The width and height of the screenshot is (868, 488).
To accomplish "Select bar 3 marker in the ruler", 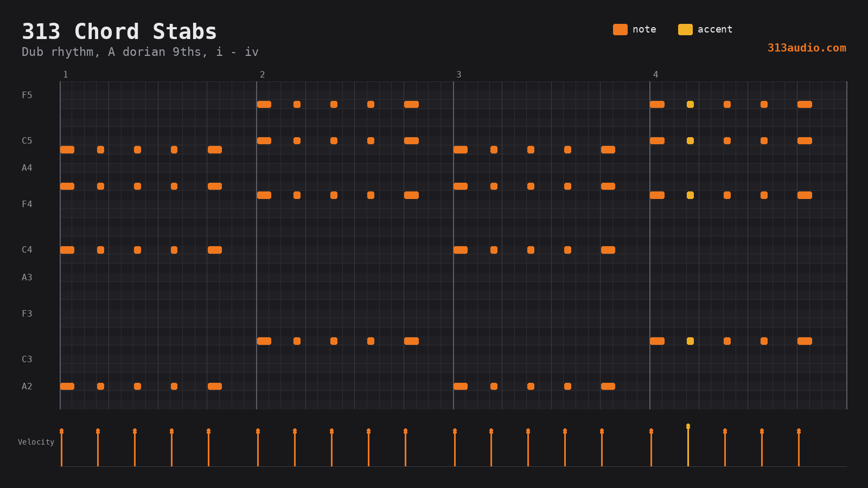I will [458, 74].
